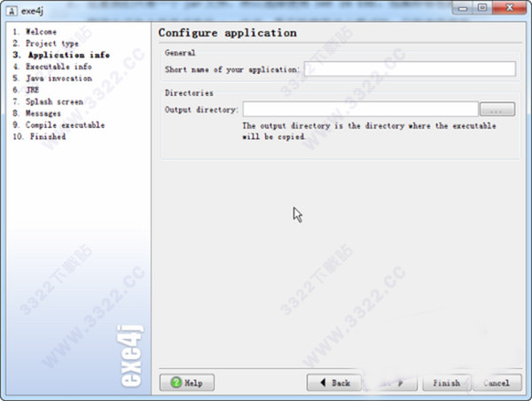Advance with the Next arrow button
The height and width of the screenshot is (401, 532).
[390, 383]
